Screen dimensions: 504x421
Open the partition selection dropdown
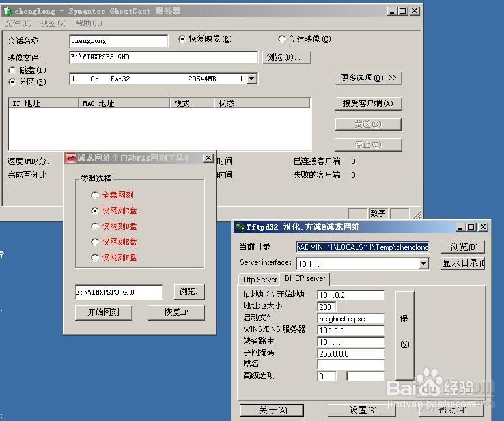(252, 79)
